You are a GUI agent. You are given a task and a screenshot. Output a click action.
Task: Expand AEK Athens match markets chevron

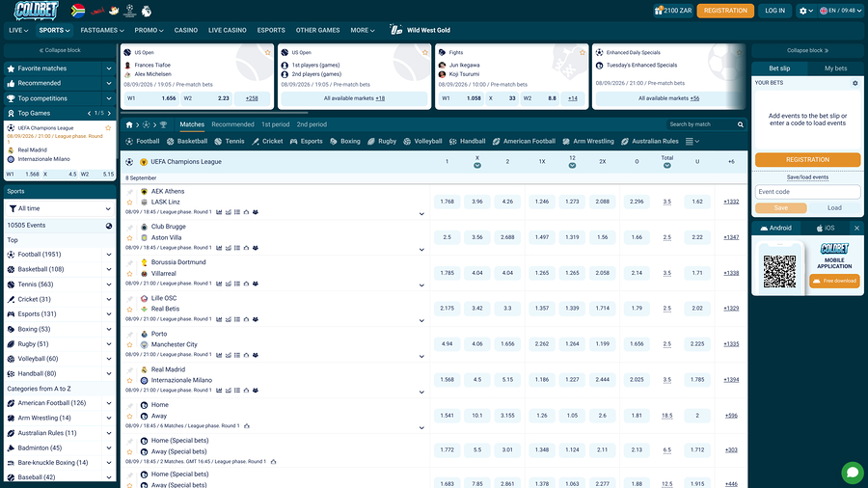(421, 214)
